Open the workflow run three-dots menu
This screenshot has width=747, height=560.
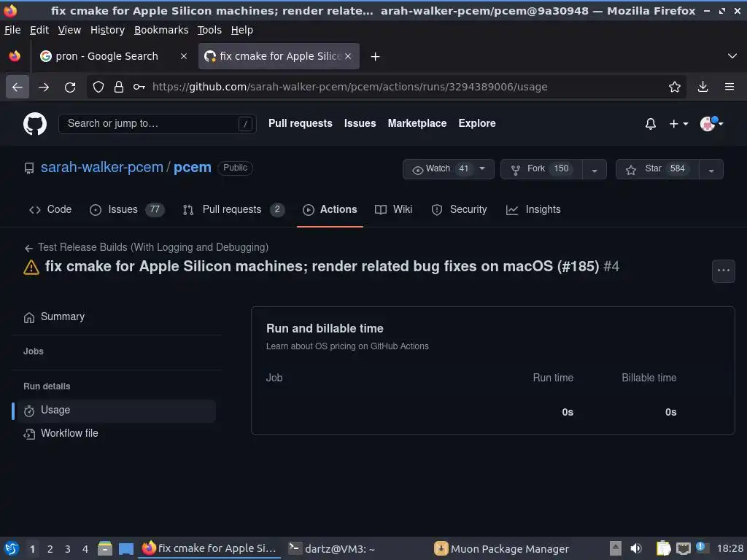(x=723, y=271)
